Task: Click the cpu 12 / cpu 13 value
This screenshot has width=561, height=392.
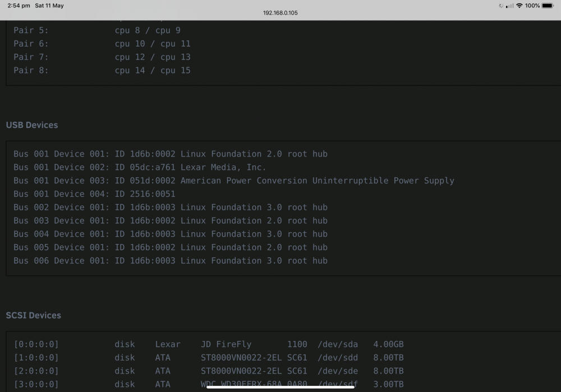Action: [153, 57]
